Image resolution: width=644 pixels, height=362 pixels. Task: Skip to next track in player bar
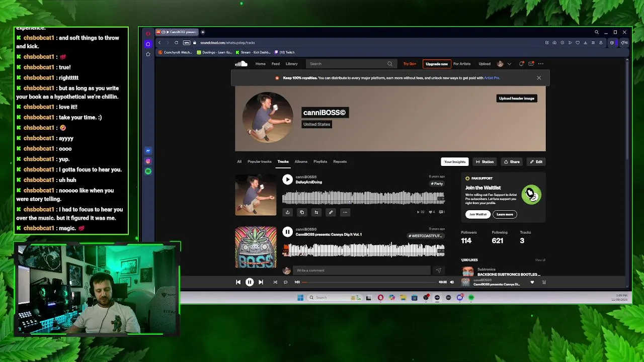(x=261, y=282)
